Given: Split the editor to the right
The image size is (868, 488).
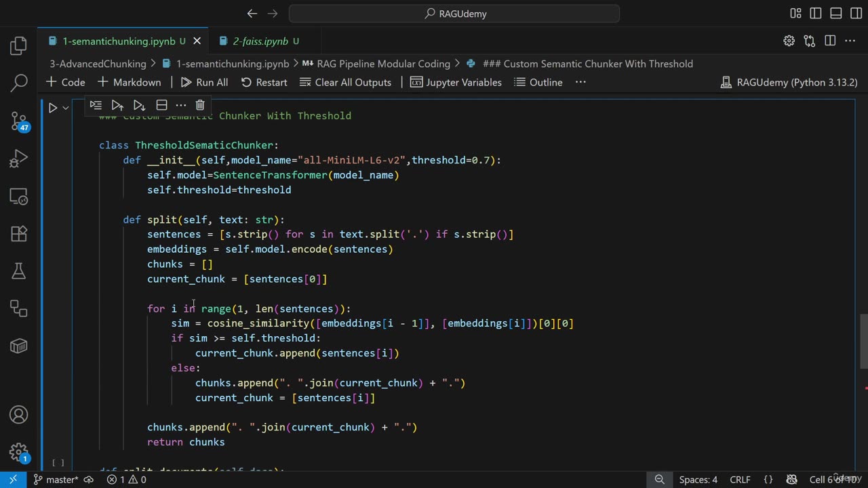Looking at the screenshot, I should coord(830,41).
